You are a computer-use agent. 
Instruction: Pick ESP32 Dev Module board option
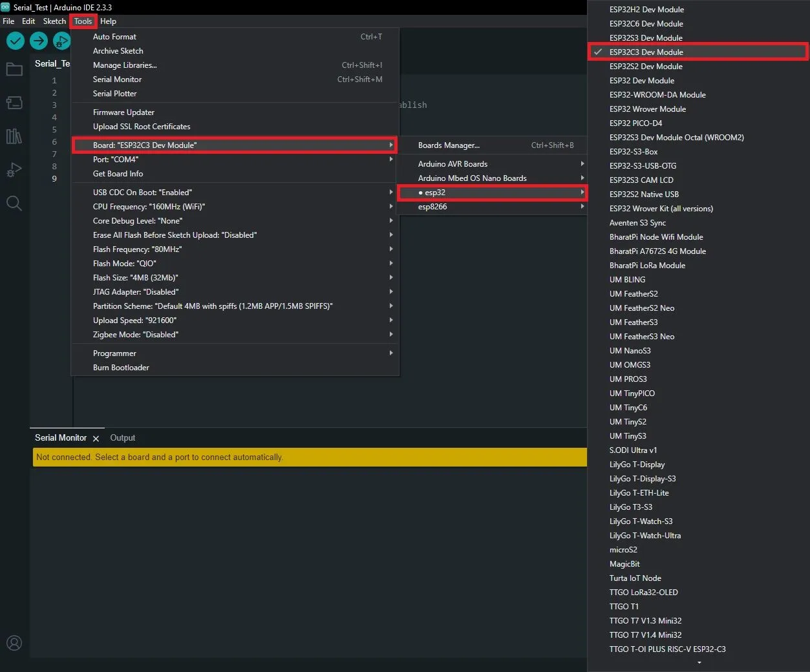[641, 81]
